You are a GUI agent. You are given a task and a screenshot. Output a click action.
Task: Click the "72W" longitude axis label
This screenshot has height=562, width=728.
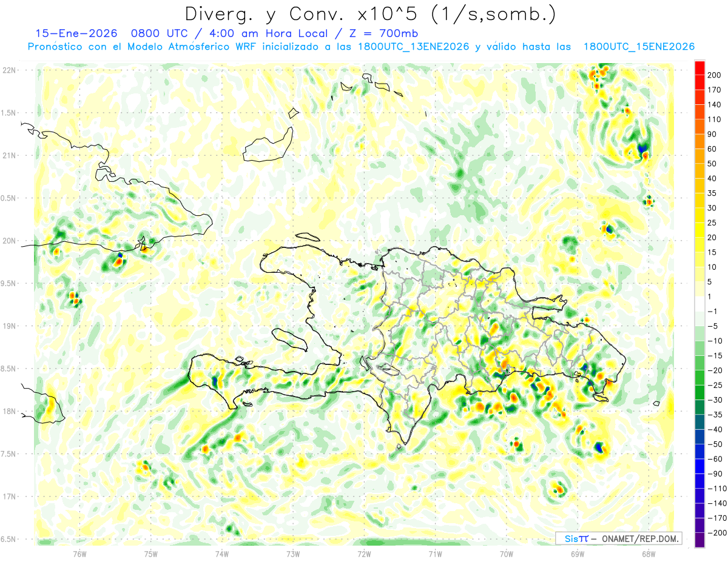pyautogui.click(x=364, y=554)
